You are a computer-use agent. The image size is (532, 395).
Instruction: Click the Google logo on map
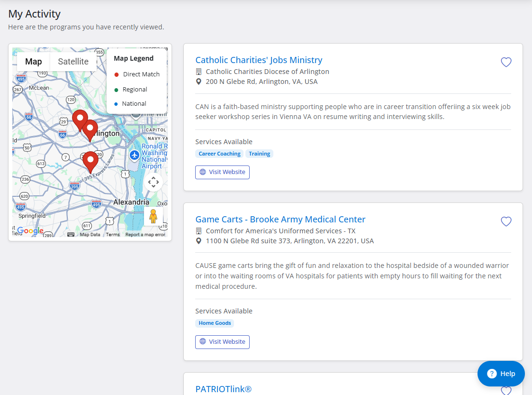click(x=30, y=230)
